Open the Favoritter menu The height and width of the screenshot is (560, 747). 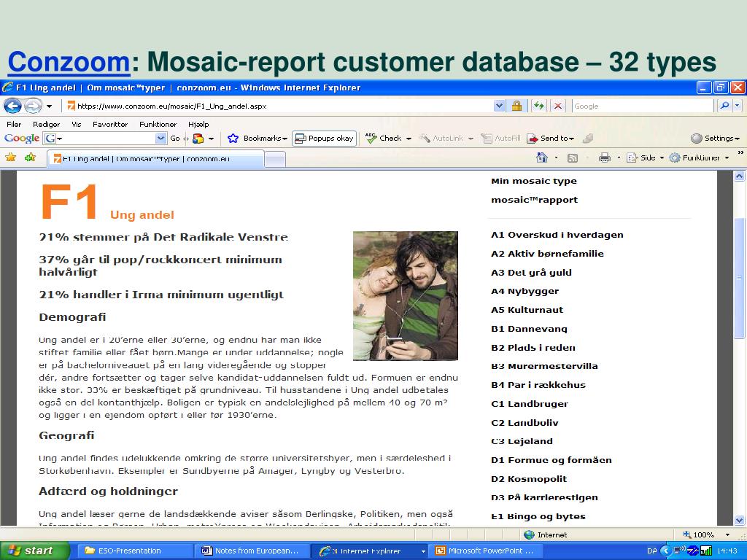click(110, 124)
